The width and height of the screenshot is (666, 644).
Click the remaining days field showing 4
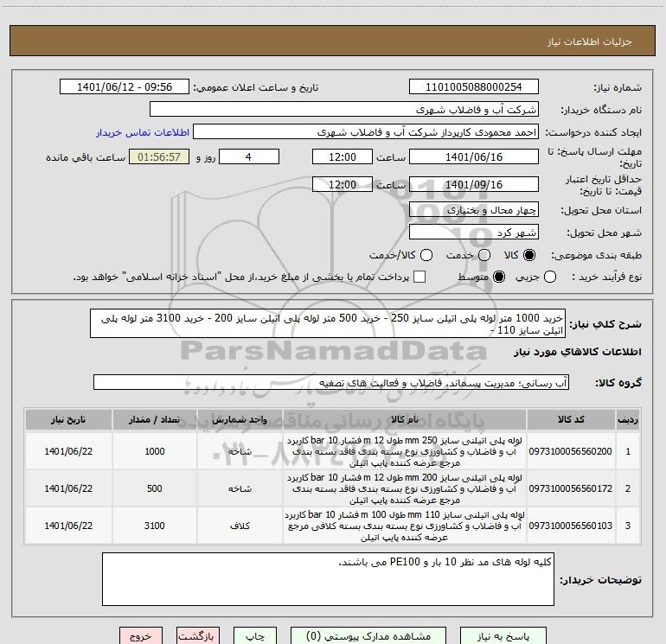point(248,156)
